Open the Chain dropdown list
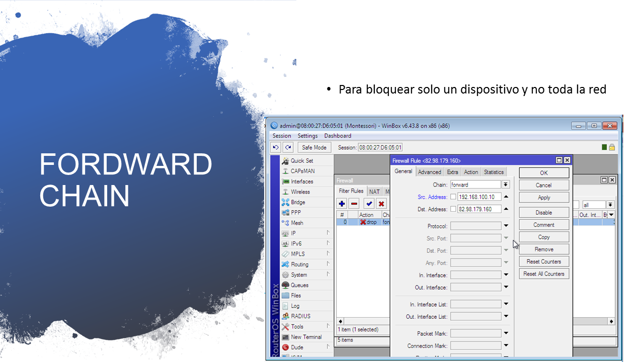 click(x=506, y=185)
